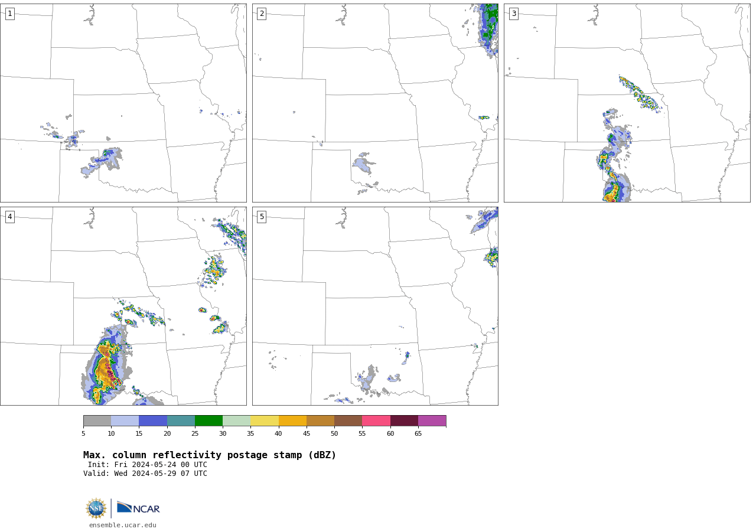Screen dimensions: 756x532
Task: Click the purple 65+ dBZ swatch
Action: coord(432,421)
